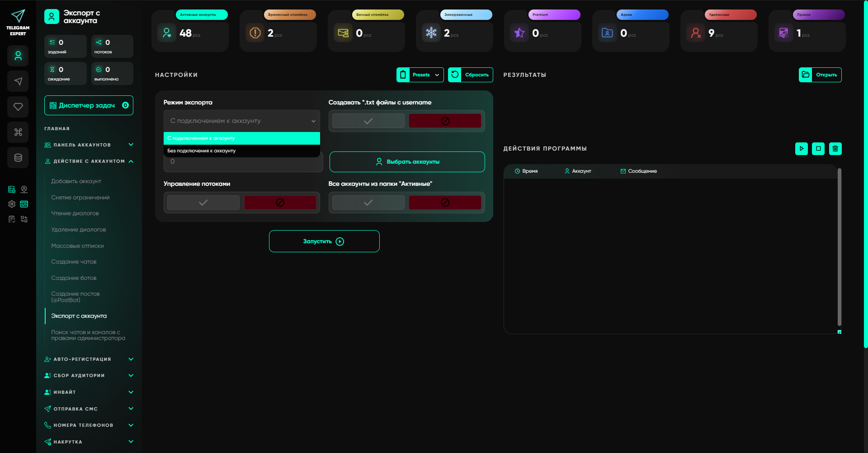Click the stop square icon in program actions
This screenshot has width=868, height=453.
pyautogui.click(x=818, y=148)
